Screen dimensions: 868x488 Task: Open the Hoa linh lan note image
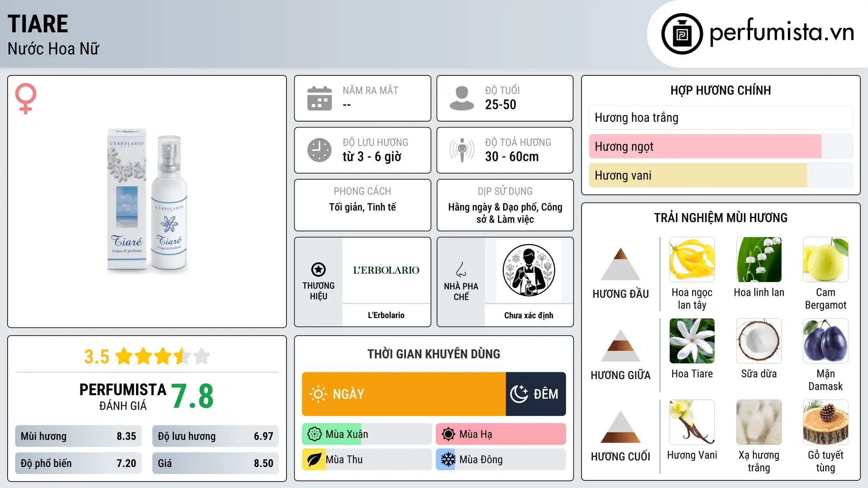[759, 260]
